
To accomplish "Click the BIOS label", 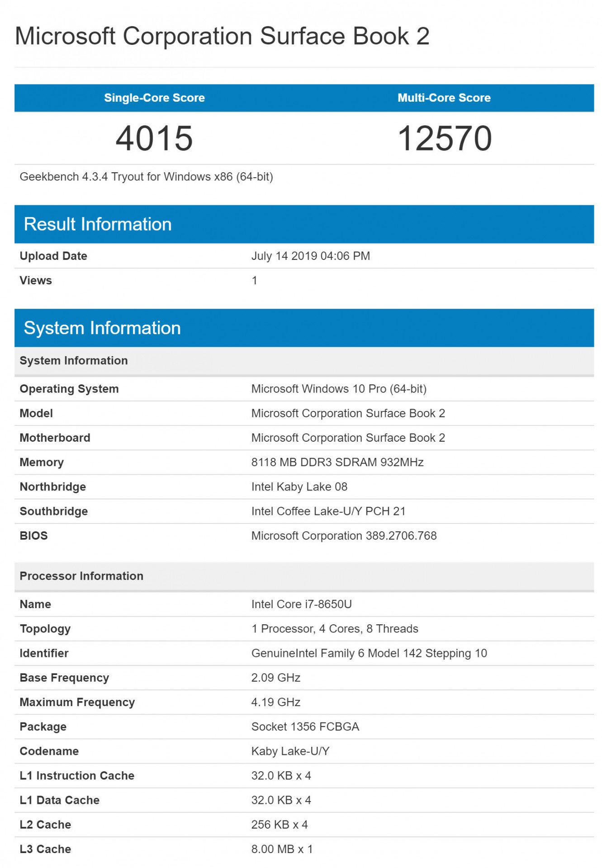I will point(33,536).
